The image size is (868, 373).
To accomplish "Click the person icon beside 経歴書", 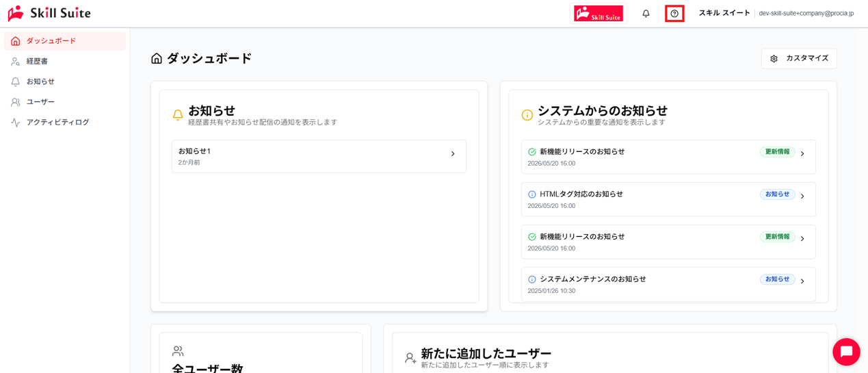I will pos(15,62).
